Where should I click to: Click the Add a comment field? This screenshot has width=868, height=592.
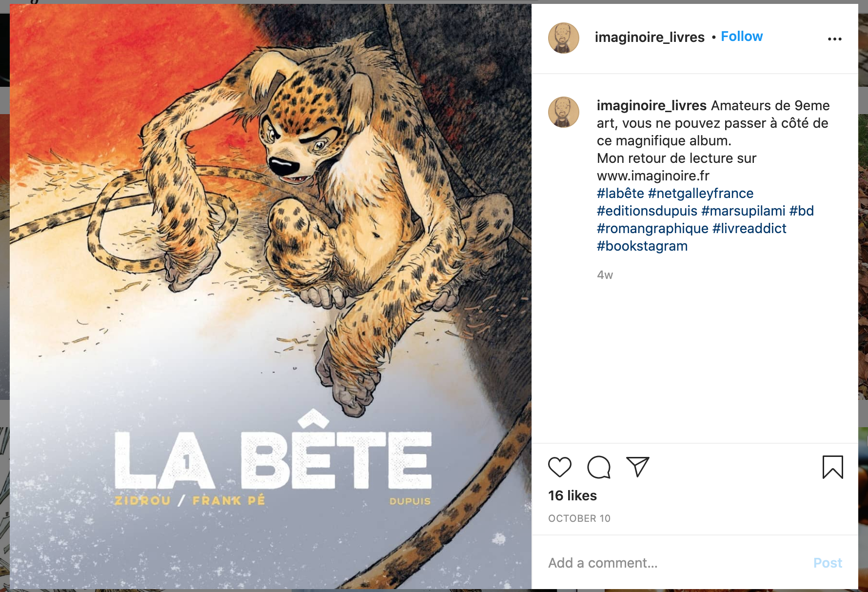click(x=673, y=563)
